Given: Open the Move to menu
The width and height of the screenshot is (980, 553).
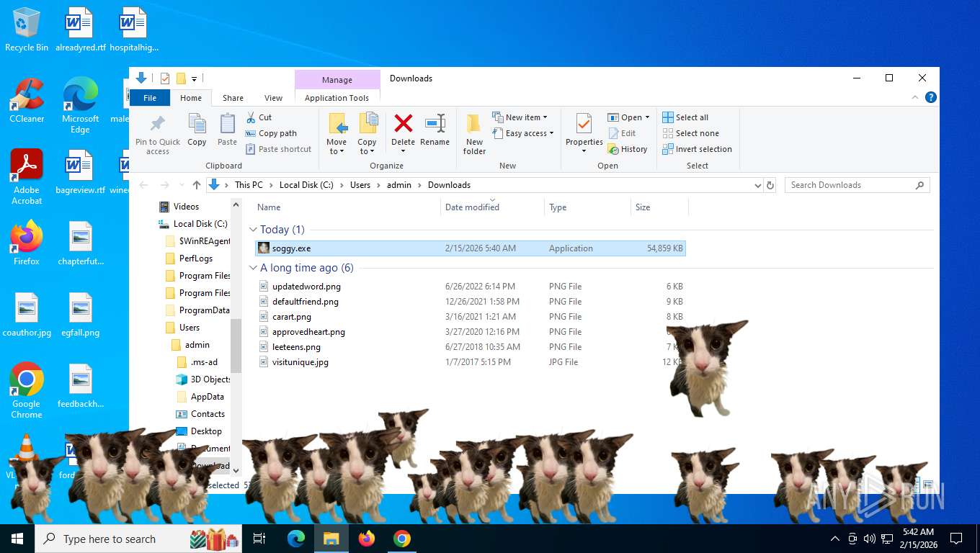Looking at the screenshot, I should coord(337,134).
